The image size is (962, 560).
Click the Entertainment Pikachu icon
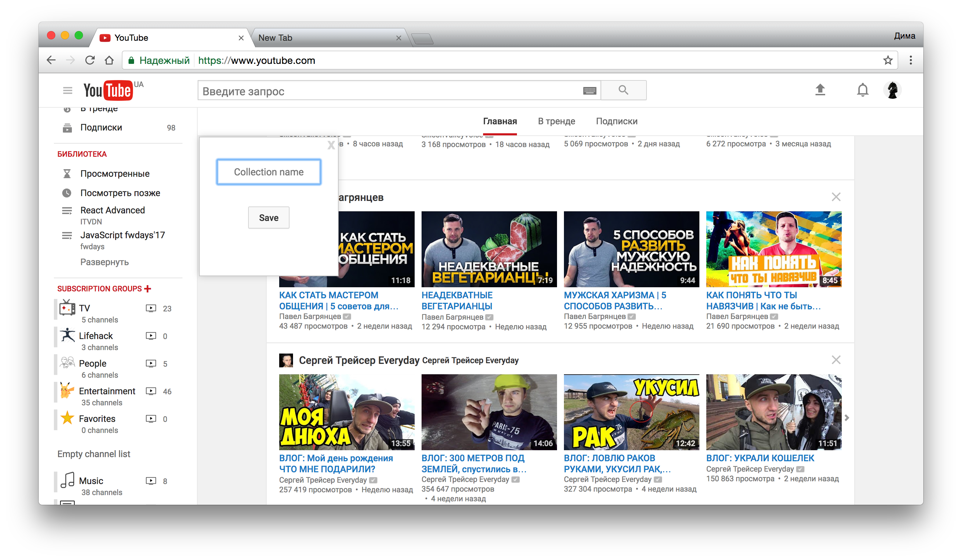[67, 390]
